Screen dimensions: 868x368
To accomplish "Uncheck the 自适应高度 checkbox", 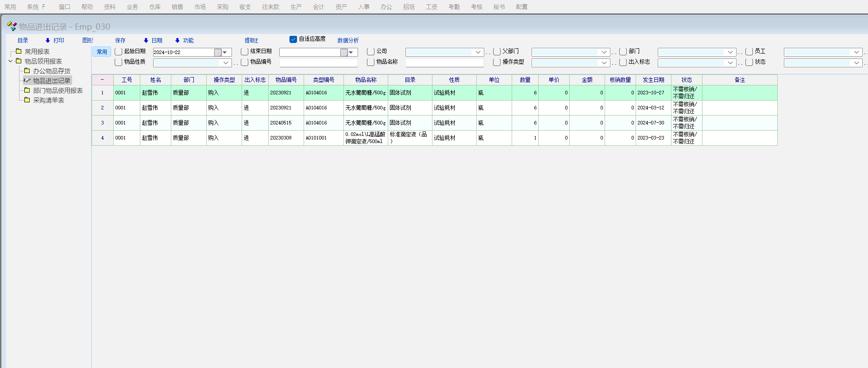I will coord(293,39).
